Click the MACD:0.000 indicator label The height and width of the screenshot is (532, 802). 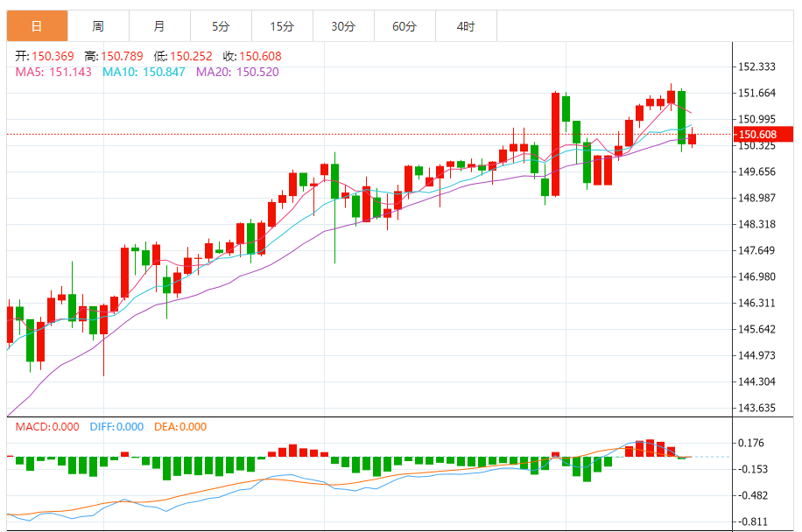click(x=47, y=427)
